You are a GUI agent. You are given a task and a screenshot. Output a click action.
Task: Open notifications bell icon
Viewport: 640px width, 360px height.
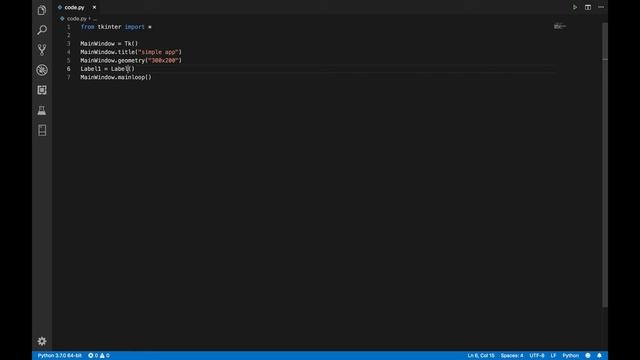(x=599, y=356)
